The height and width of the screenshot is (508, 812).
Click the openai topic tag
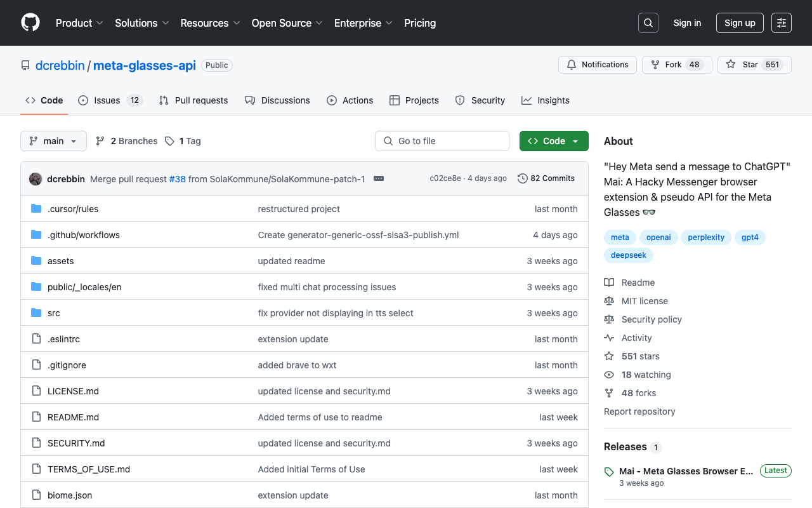[658, 237]
